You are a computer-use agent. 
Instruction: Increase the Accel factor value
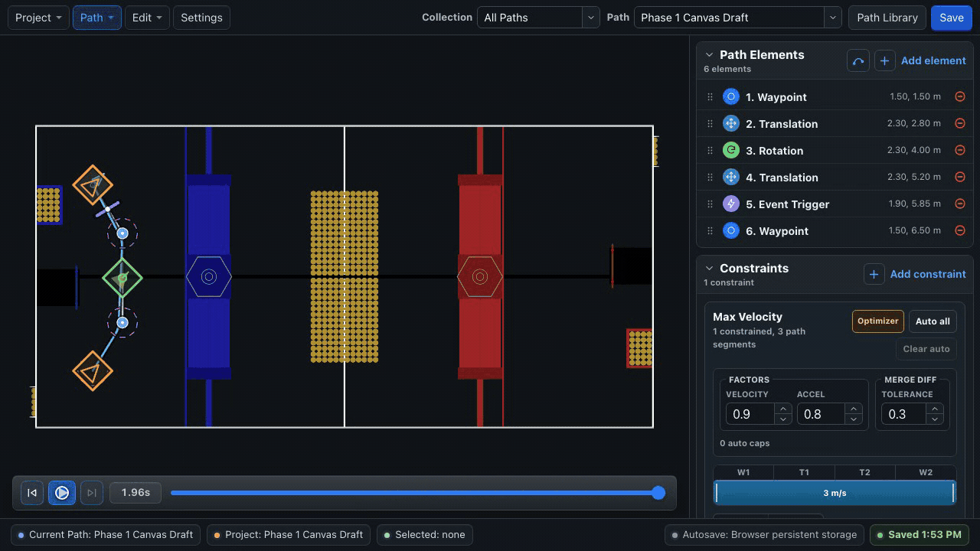tap(854, 409)
